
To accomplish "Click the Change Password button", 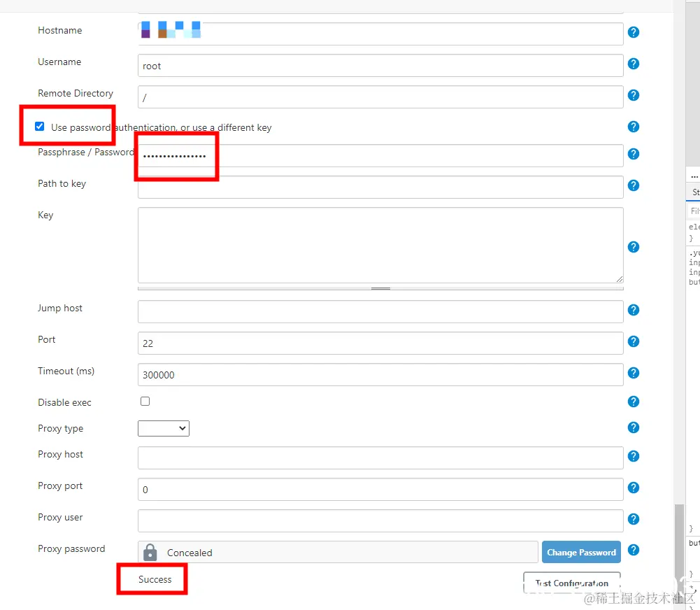I will pos(581,553).
